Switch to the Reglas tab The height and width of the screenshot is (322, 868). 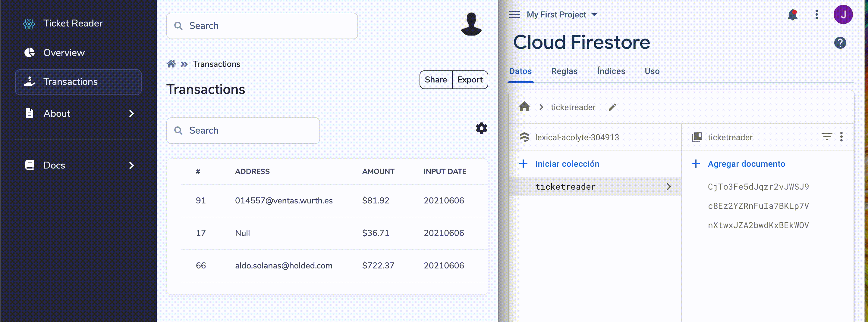pos(564,71)
